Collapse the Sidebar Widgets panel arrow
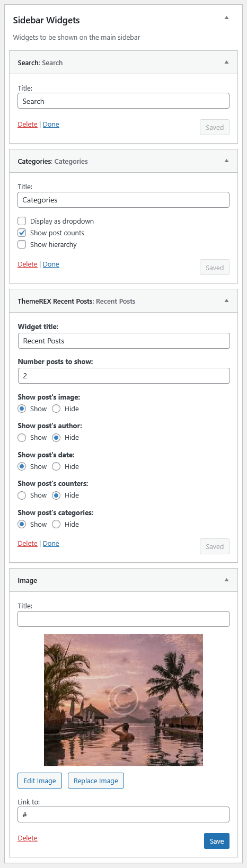This screenshot has height=868, width=247. coord(226,17)
